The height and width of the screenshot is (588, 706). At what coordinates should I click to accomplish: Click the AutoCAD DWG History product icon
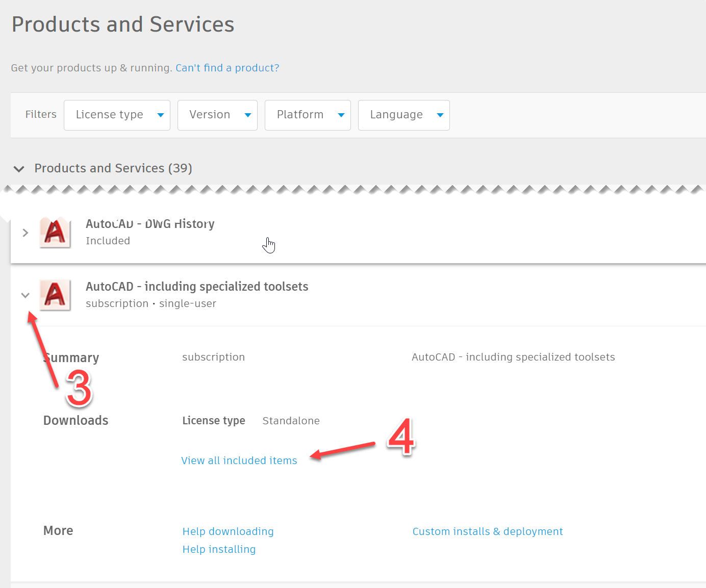[x=55, y=233]
